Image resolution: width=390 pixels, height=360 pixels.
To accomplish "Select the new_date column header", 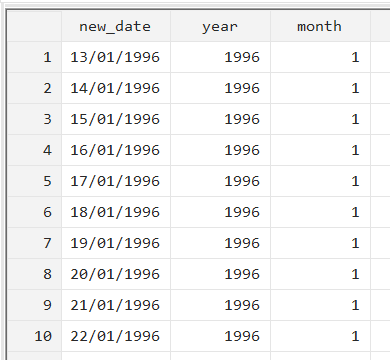I will click(116, 26).
